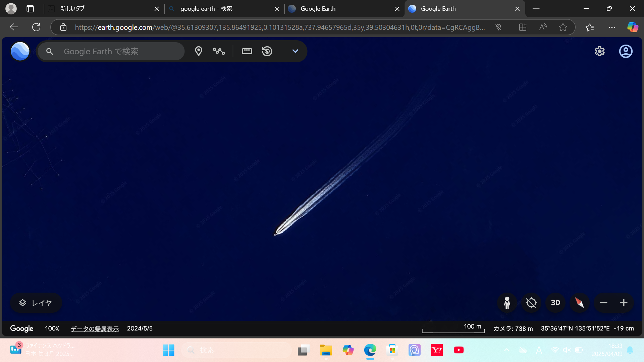Switch to the 新しいタブ tab
This screenshot has width=644, height=362.
[x=101, y=9]
